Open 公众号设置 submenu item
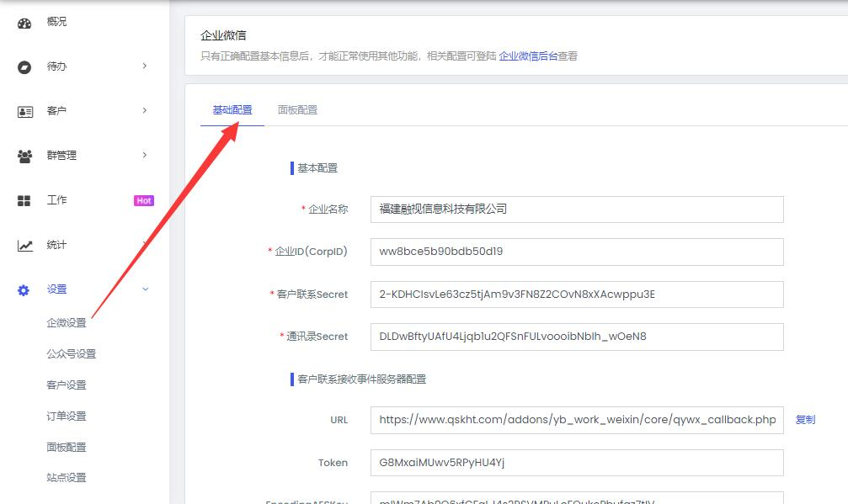Screen dimensions: 848x504 click(72, 354)
